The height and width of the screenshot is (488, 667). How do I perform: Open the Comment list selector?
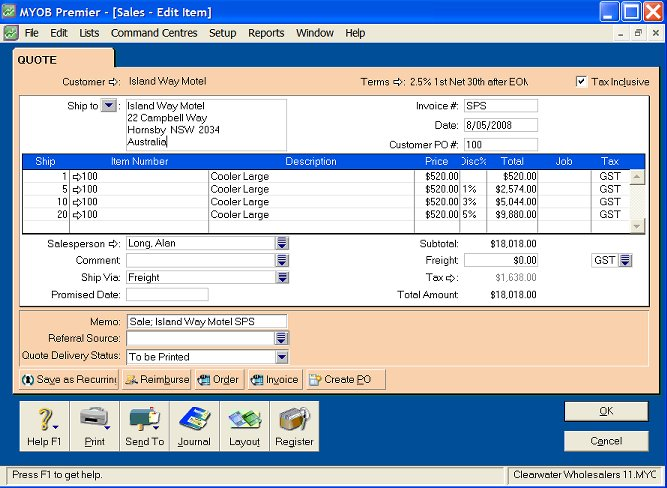tap(282, 260)
